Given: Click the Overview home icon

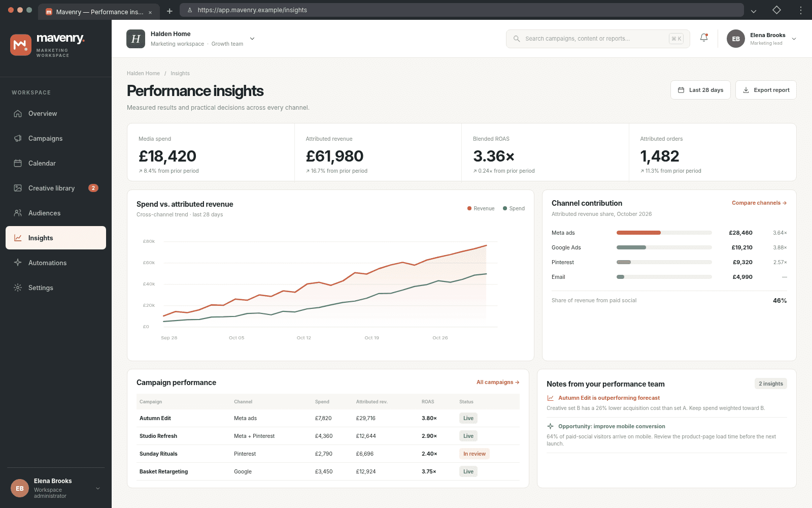Looking at the screenshot, I should click(x=18, y=113).
